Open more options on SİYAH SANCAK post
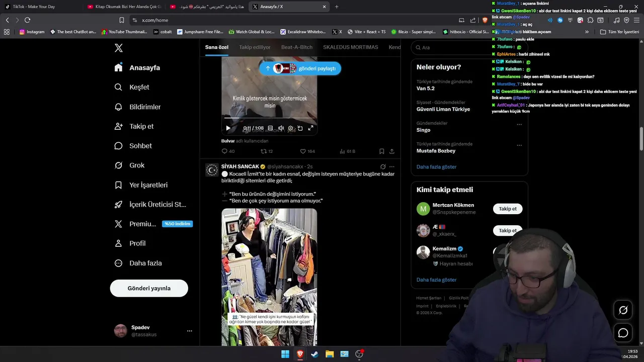 [392, 167]
